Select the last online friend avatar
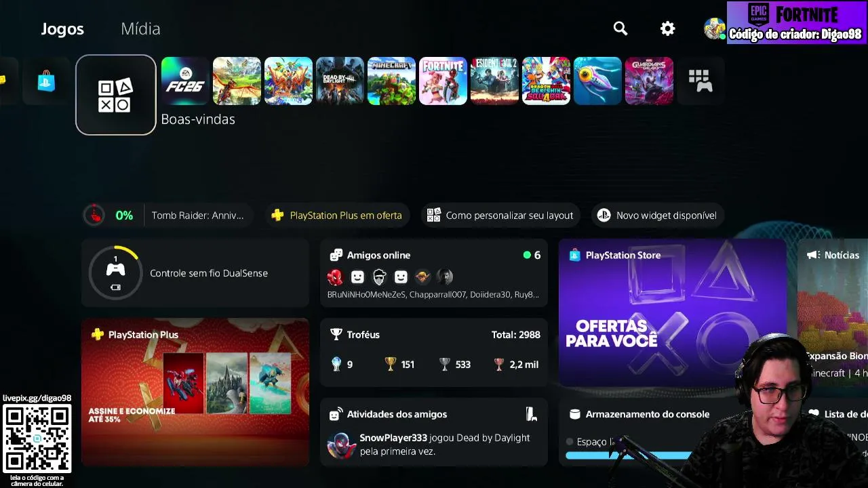Screen dimensions: 868x488 coord(444,277)
